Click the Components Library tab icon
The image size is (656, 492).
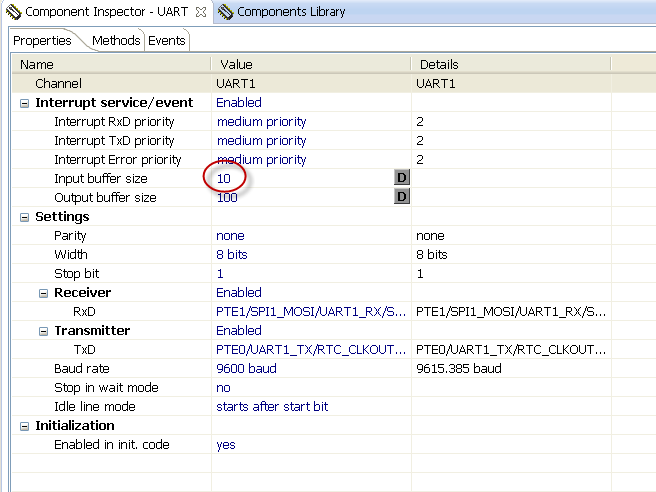(227, 12)
